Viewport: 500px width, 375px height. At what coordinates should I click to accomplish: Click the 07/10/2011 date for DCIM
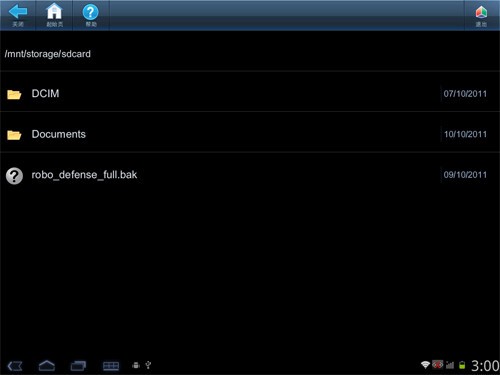coord(465,94)
